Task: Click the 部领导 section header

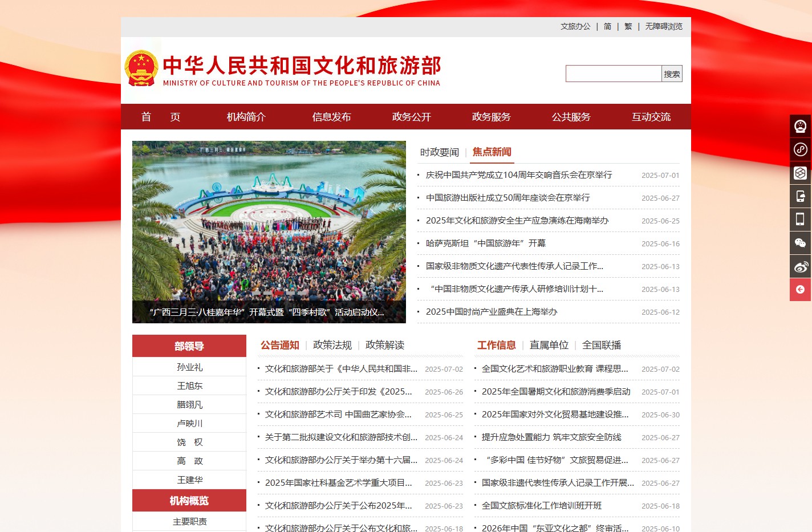Action: pos(189,346)
